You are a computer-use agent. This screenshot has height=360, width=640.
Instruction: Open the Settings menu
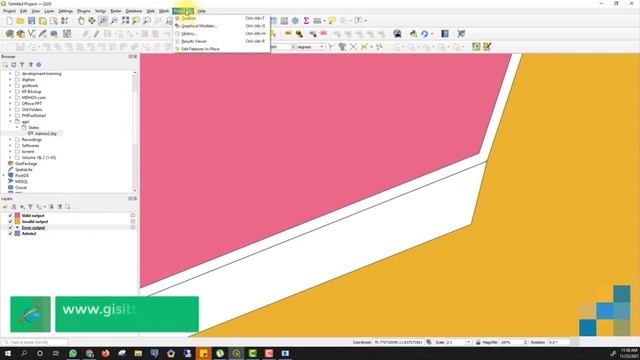[x=65, y=11]
